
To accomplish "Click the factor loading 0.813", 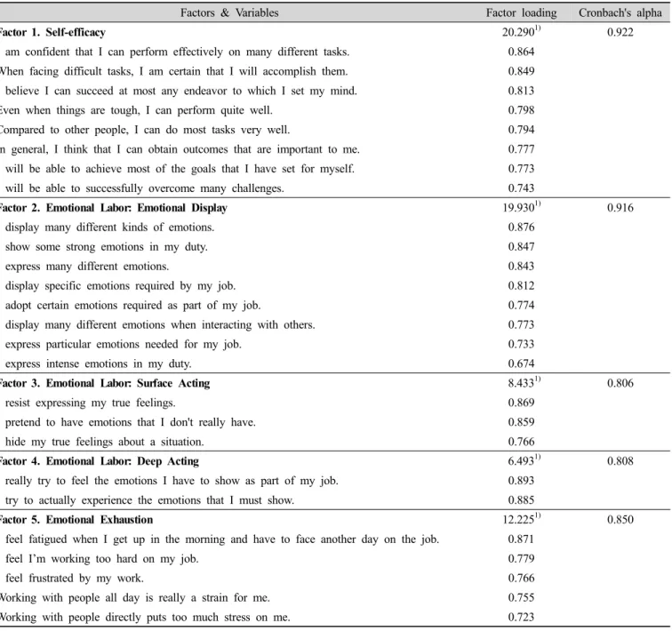I will (521, 91).
